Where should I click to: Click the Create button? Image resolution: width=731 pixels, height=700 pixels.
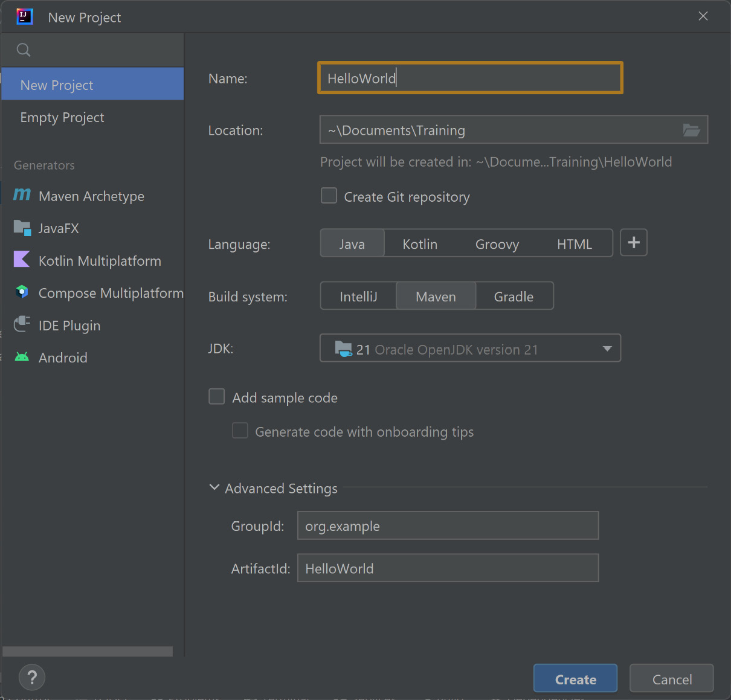[575, 679]
